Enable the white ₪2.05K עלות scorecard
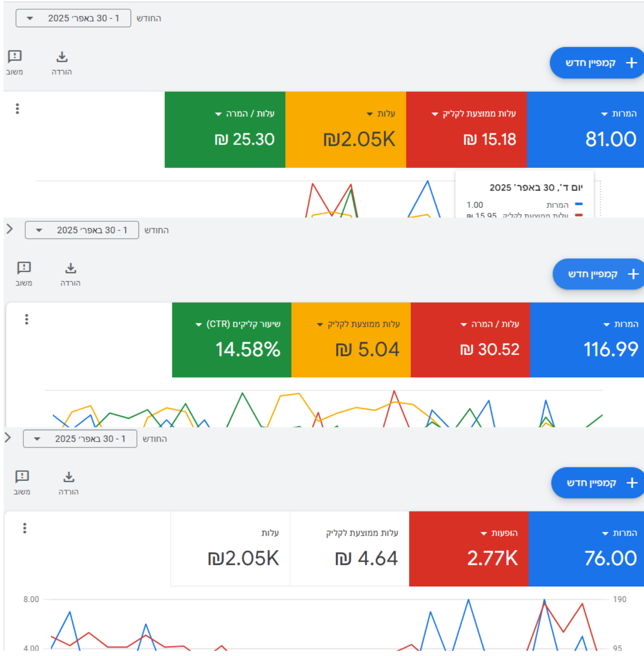Image resolution: width=644 pixels, height=656 pixels. pos(231,549)
